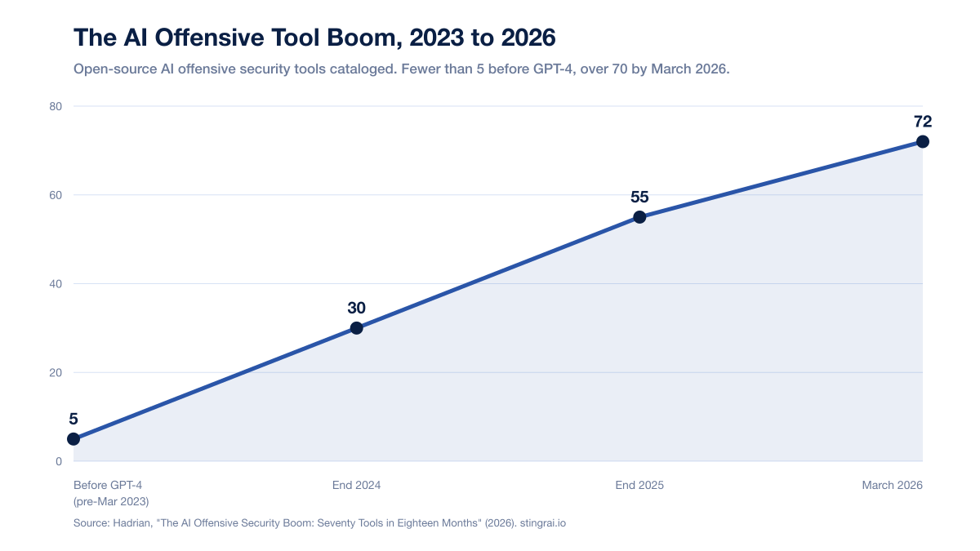Click the source citation starting "Source: Hadrian"
The image size is (980, 551).
(x=319, y=523)
